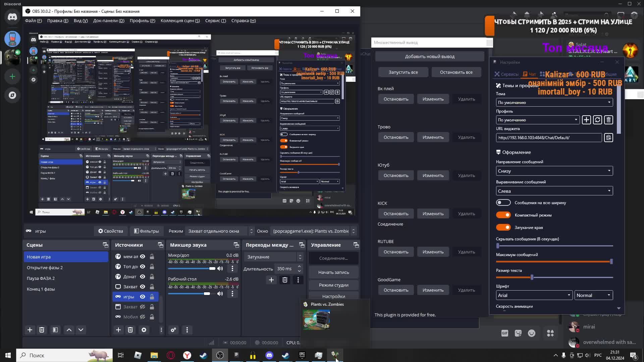Mute the Рабочий стол audio channel
Screen dimensions: 644x362
220,294
